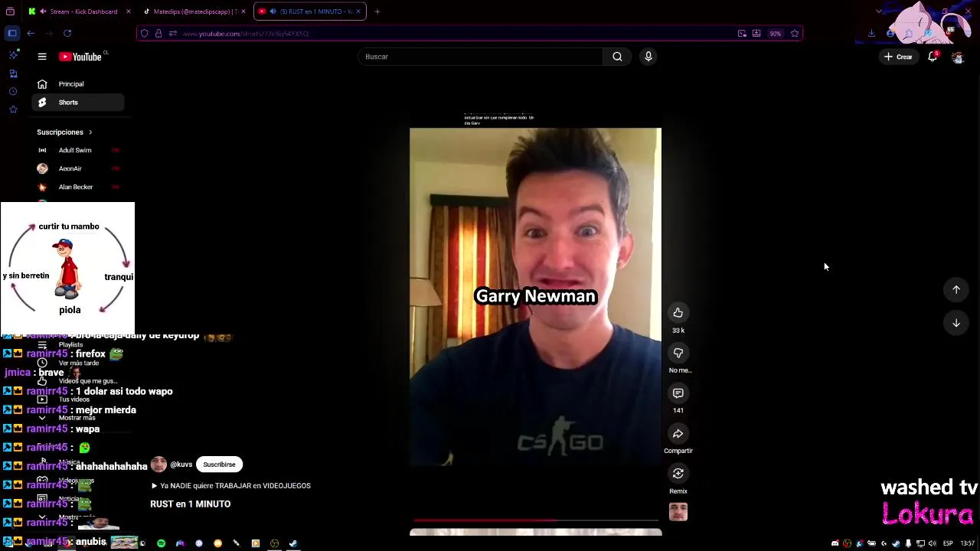View site security padlock info
The width and height of the screenshot is (980, 551).
point(158,34)
